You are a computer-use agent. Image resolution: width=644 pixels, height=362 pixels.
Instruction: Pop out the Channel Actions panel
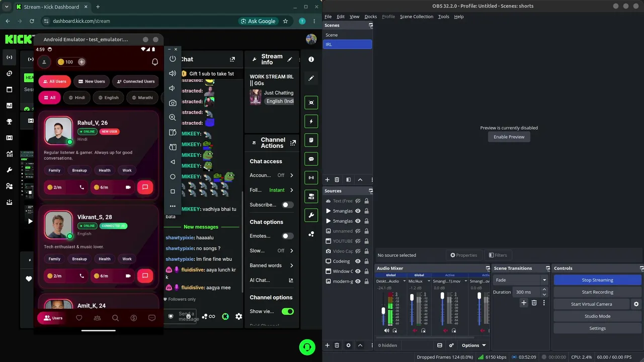[293, 143]
